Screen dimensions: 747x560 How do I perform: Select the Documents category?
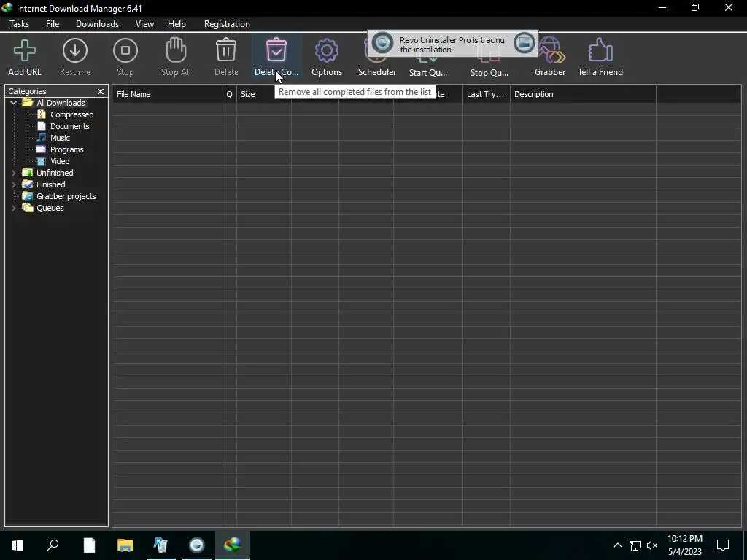[69, 126]
